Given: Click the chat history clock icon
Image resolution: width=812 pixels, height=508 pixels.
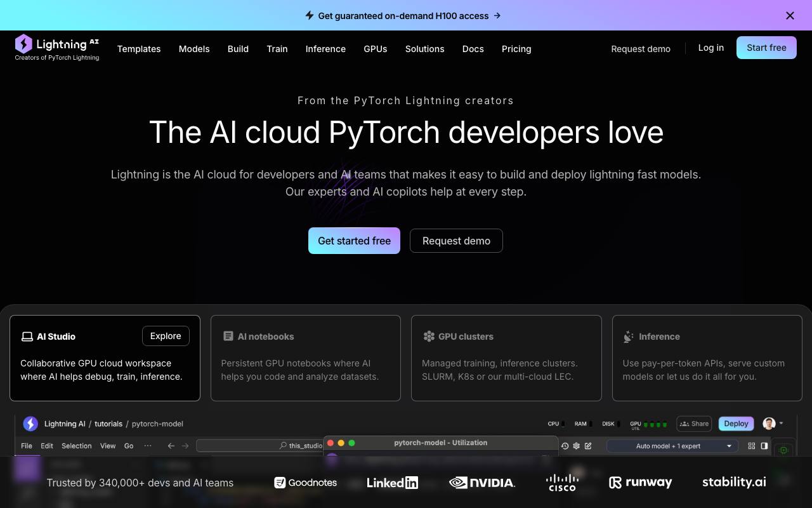Looking at the screenshot, I should click(565, 446).
